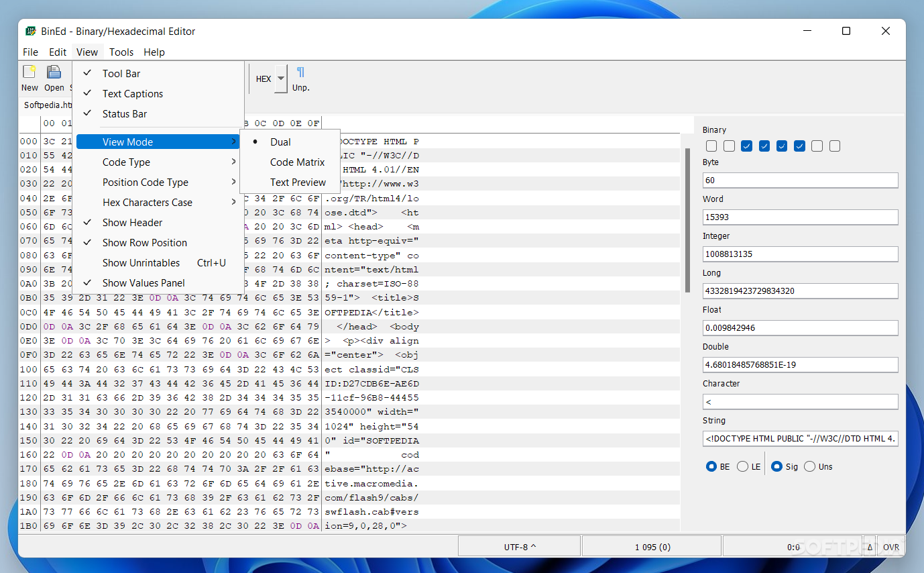This screenshot has width=924, height=573.
Task: Toggle the Show Header option
Action: click(158, 223)
